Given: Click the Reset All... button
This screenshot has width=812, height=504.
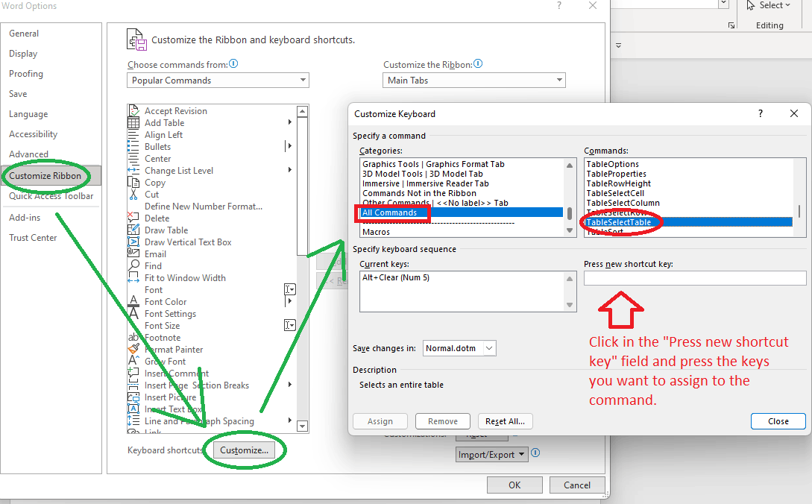Looking at the screenshot, I should [x=505, y=421].
